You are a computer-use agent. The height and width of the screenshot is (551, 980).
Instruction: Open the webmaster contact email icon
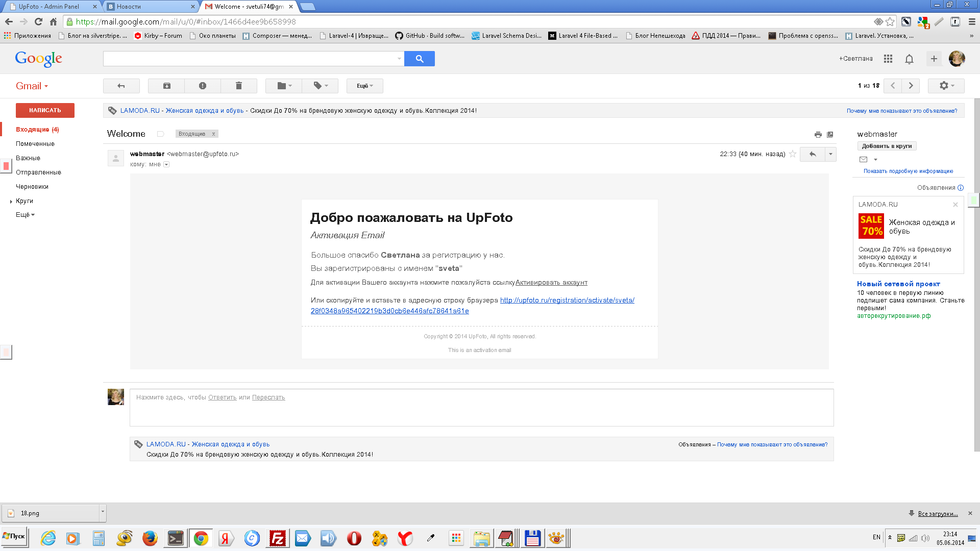[x=864, y=159]
